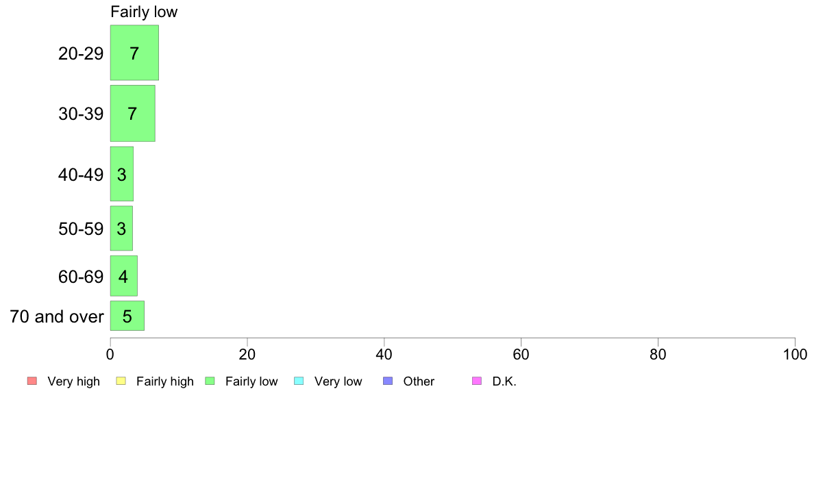
Task: Click the Fairly high legend text
Action: 164,381
